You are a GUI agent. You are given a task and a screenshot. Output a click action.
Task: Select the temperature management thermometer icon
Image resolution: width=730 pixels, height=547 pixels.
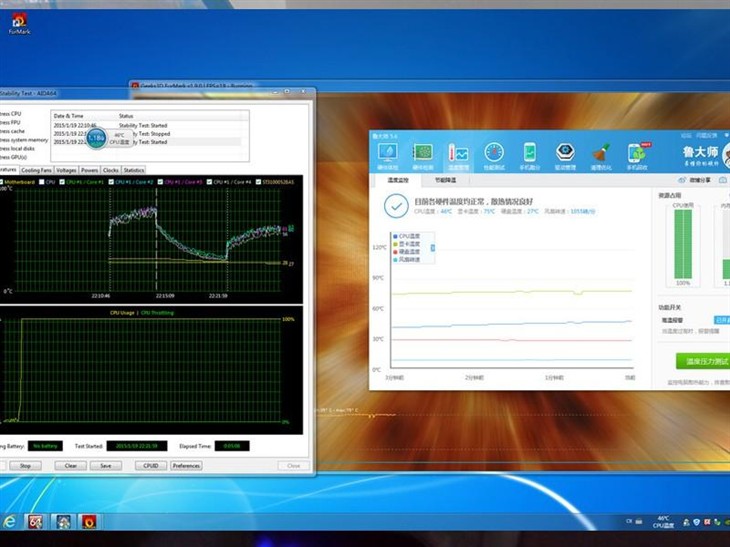coord(458,156)
